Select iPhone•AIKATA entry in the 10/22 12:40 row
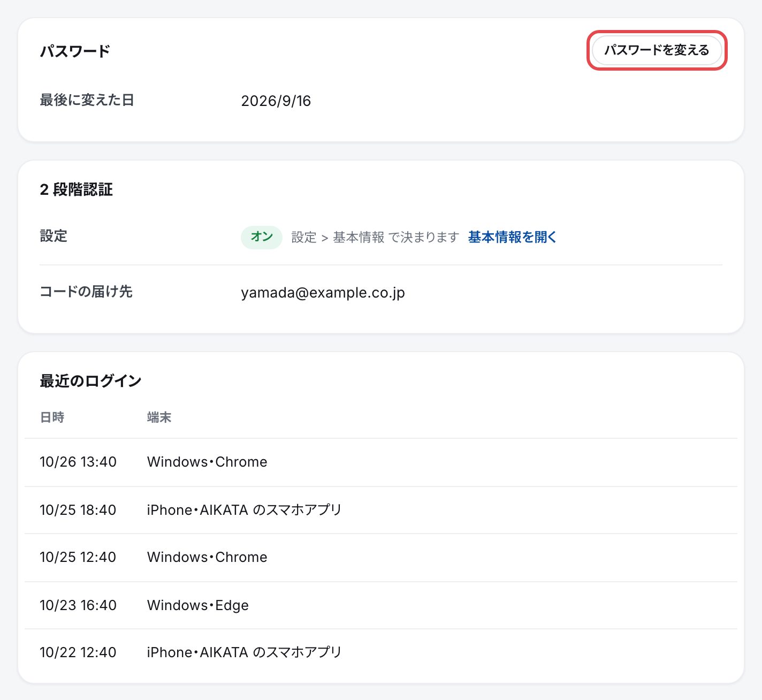The width and height of the screenshot is (762, 700). pyautogui.click(x=244, y=652)
